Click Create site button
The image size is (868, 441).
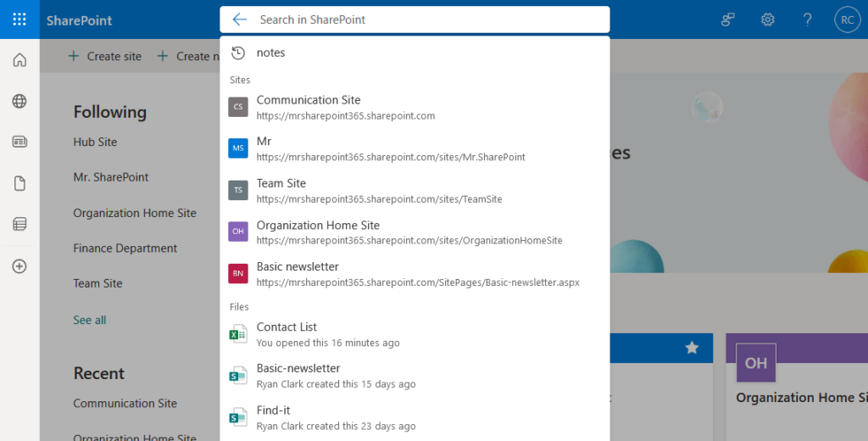pos(104,56)
